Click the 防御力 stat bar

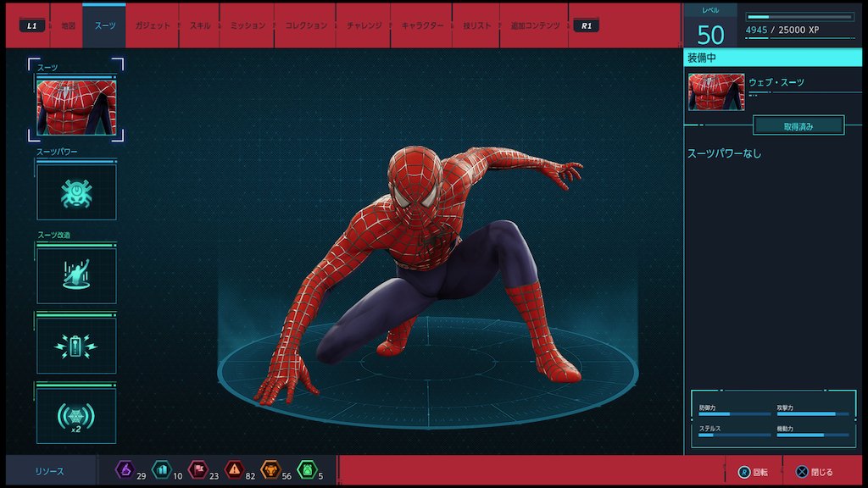[x=734, y=413]
